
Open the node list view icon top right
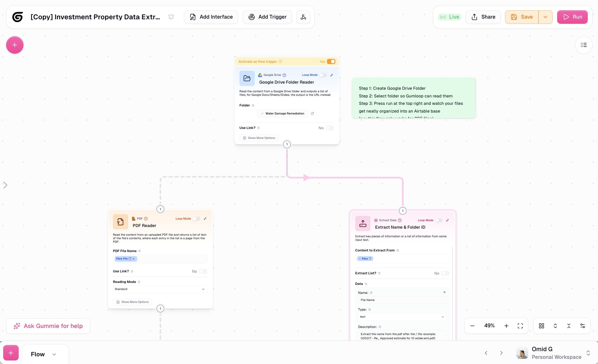pos(584,45)
